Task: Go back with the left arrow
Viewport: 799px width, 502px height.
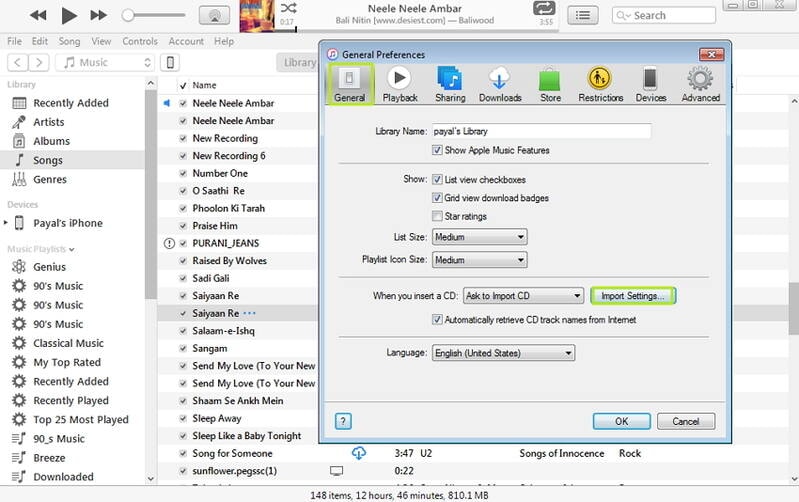Action: point(17,63)
